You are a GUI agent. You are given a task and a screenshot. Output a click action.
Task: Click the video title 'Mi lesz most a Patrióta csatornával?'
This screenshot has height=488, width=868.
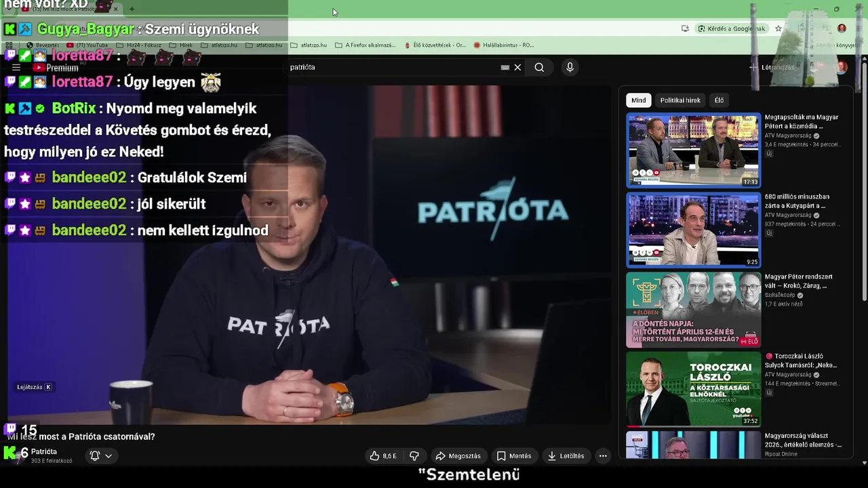(81, 436)
